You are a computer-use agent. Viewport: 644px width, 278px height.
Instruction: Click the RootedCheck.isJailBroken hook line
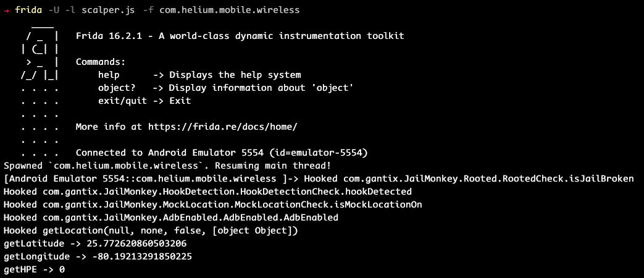(469, 179)
